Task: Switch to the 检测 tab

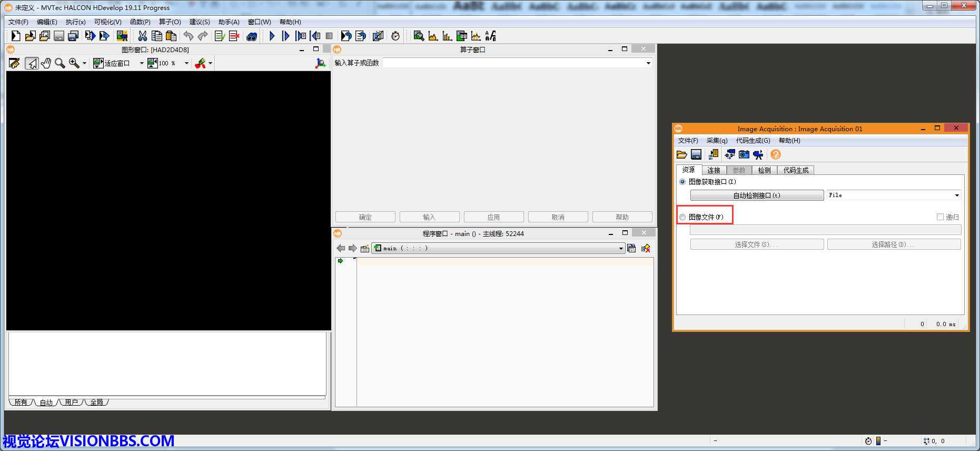Action: (764, 170)
